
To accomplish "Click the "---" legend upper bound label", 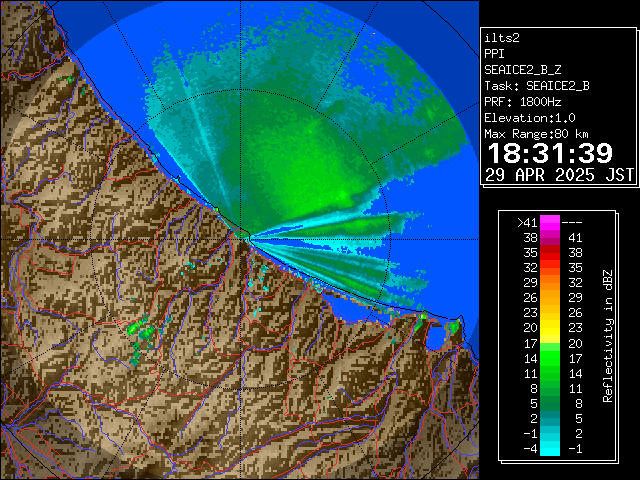I will (x=572, y=222).
